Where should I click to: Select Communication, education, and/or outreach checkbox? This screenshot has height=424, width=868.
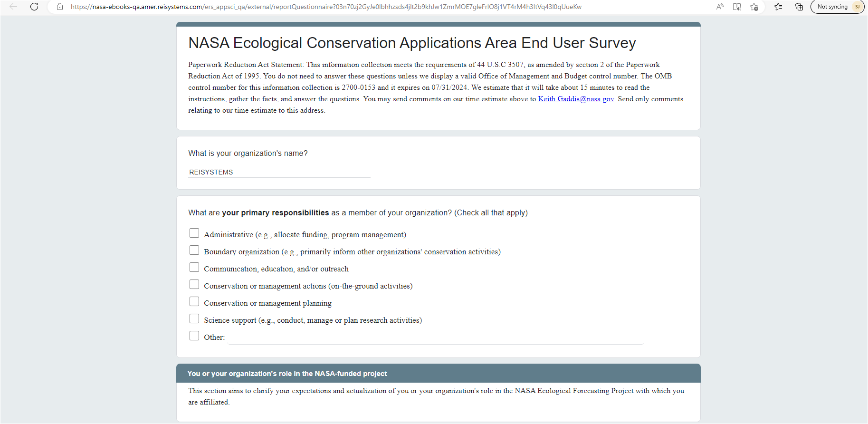[x=194, y=267]
